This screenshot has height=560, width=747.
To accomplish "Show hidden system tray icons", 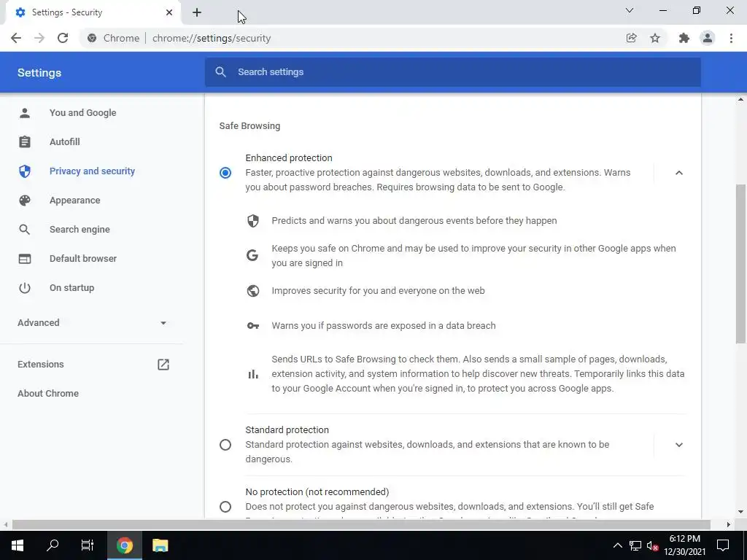I will (x=617, y=545).
